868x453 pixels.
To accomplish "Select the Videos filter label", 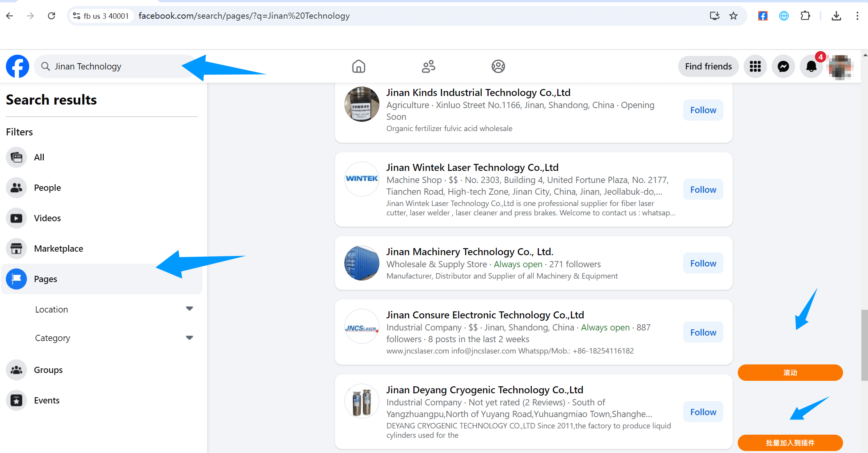I will tap(47, 218).
